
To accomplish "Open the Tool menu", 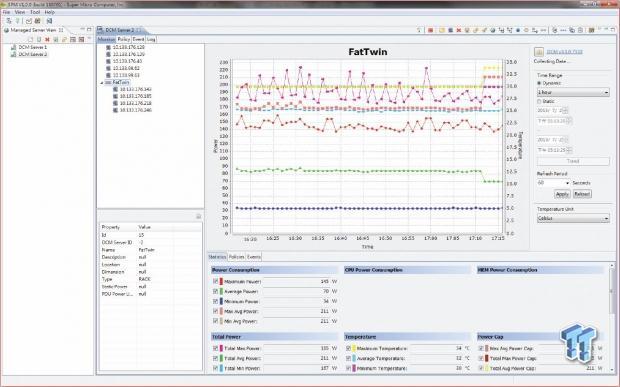I will 35,12.
